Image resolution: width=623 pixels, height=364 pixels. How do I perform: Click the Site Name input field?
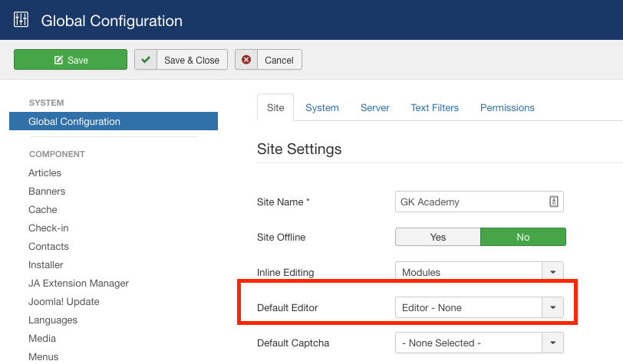[x=470, y=202]
